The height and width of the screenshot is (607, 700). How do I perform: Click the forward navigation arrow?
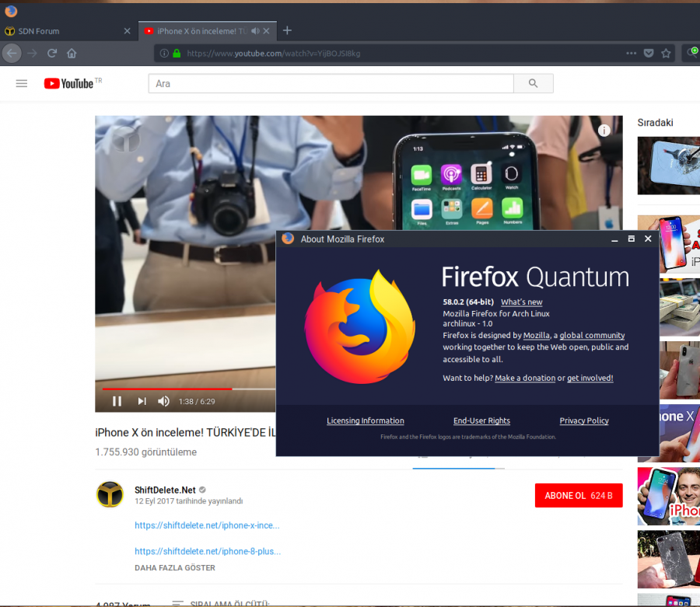(32, 54)
